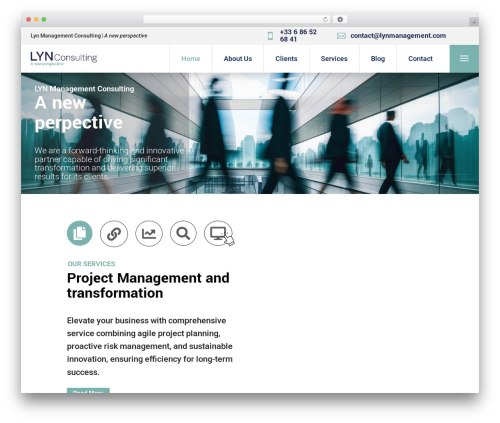The height and width of the screenshot is (423, 500).
Task: Select the growth chart service icon
Action: 149,233
